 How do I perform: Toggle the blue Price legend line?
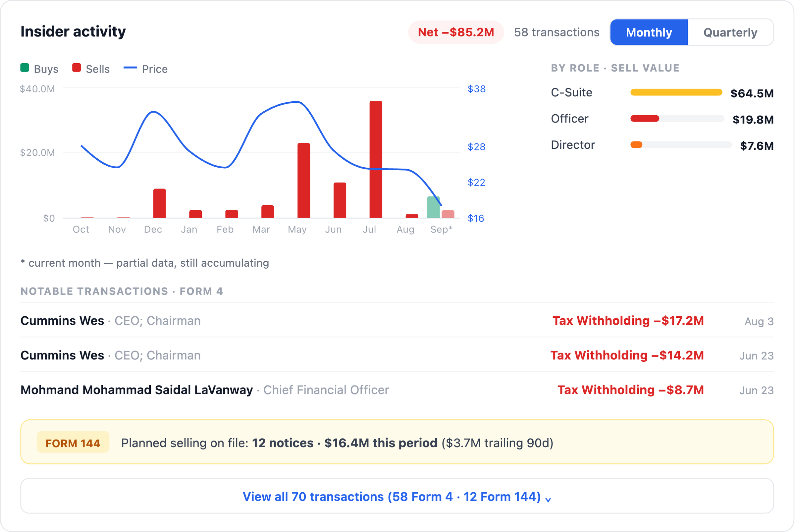130,68
